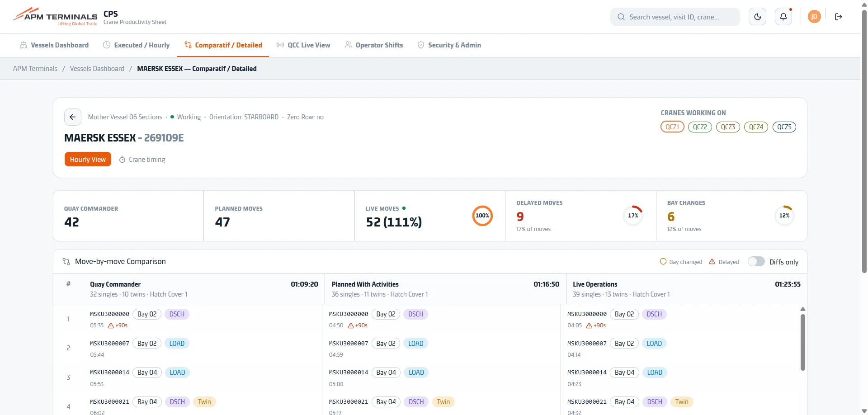Screen dimensions: 868x415
Task: Click Quay Commander row 1 +90s delay
Action: (118, 325)
